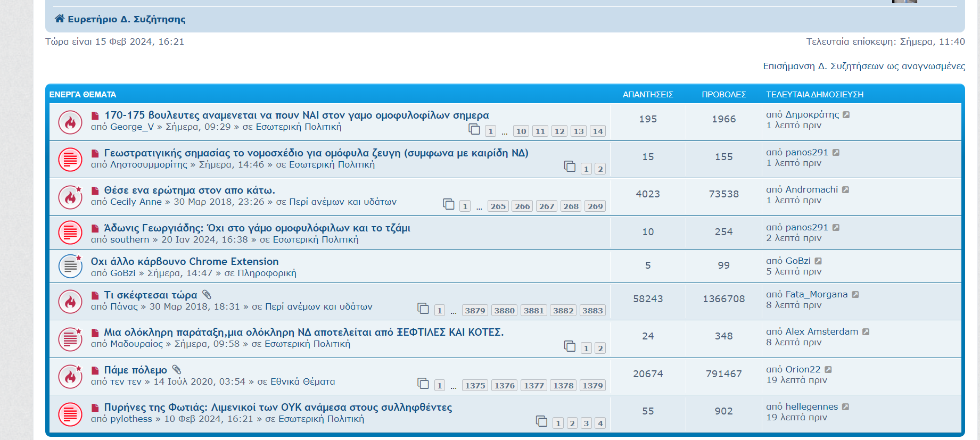Viewport: 980px width, 440px height.
Task: Click the attachment paperclip on Τι σκέφτεσαι τώρα
Action: [x=207, y=294]
